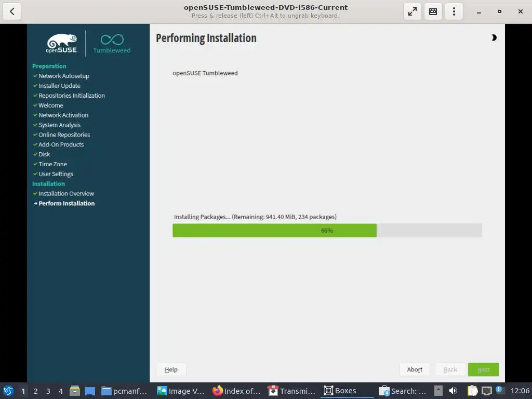
Task: Open the Boxes three-dot menu
Action: pos(454,11)
